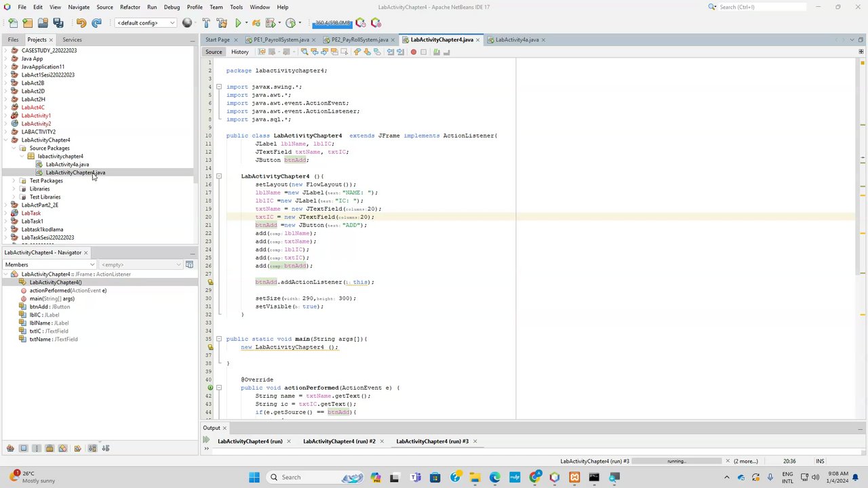
Task: Click the Redo icon in main toolbar
Action: 96,23
